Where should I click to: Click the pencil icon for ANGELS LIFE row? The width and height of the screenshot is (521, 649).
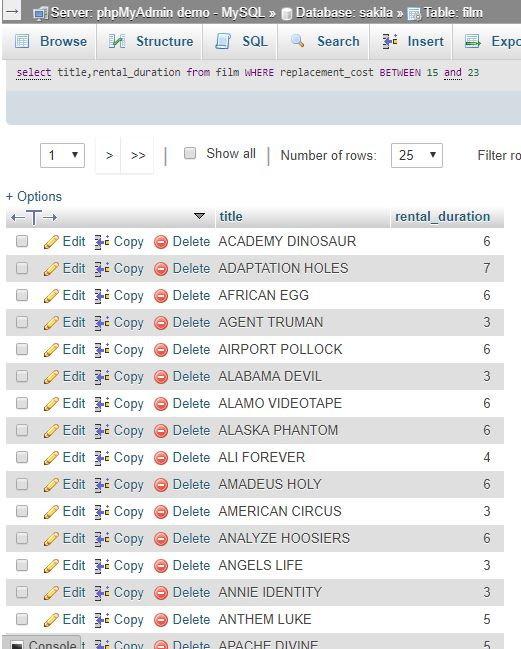51,566
